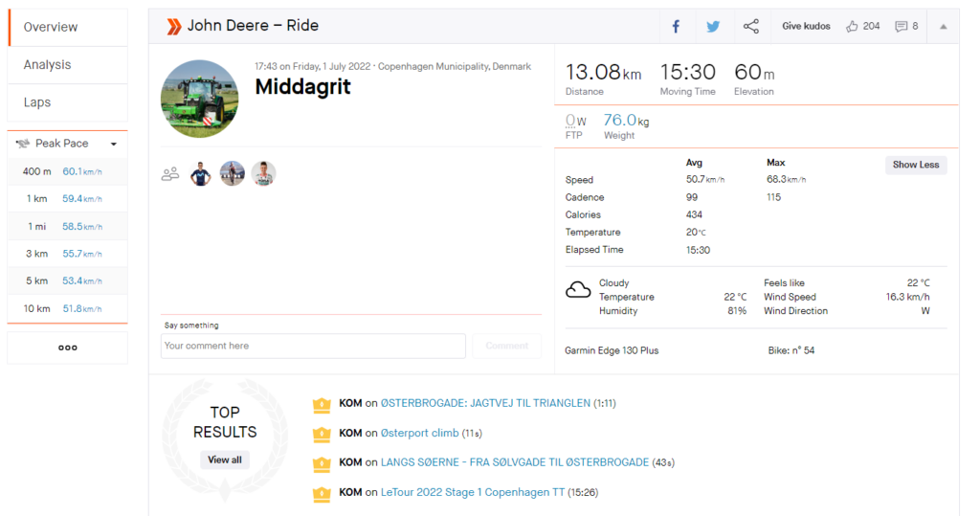Viewport: 980px width, 516px height.
Task: Select the 5 km peak pace row
Action: (x=68, y=281)
